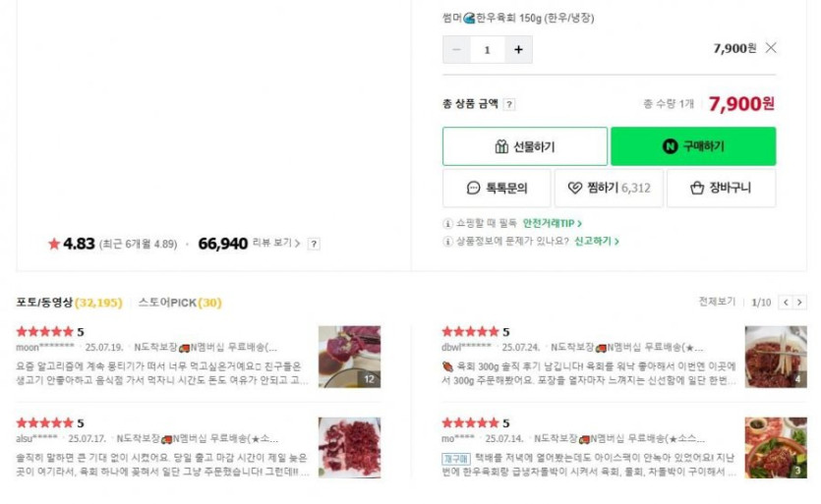Increase quantity with the plus button

[x=518, y=49]
